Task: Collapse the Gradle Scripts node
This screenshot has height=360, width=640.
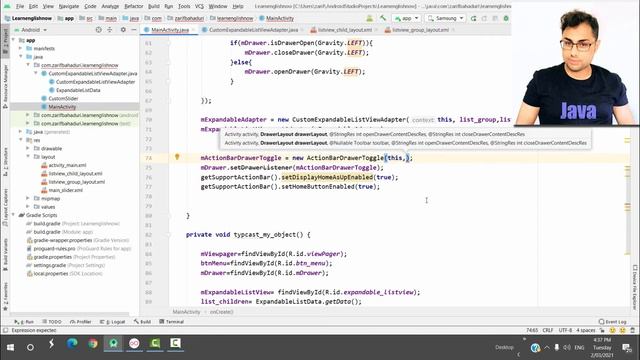Action: [x=13, y=215]
